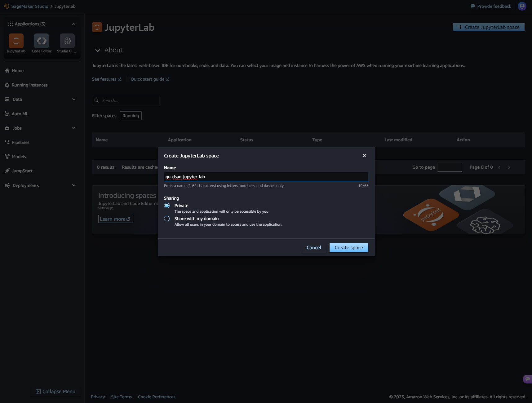Open Pipelines in sidebar
Screen dimensions: 532x403
pos(20,142)
